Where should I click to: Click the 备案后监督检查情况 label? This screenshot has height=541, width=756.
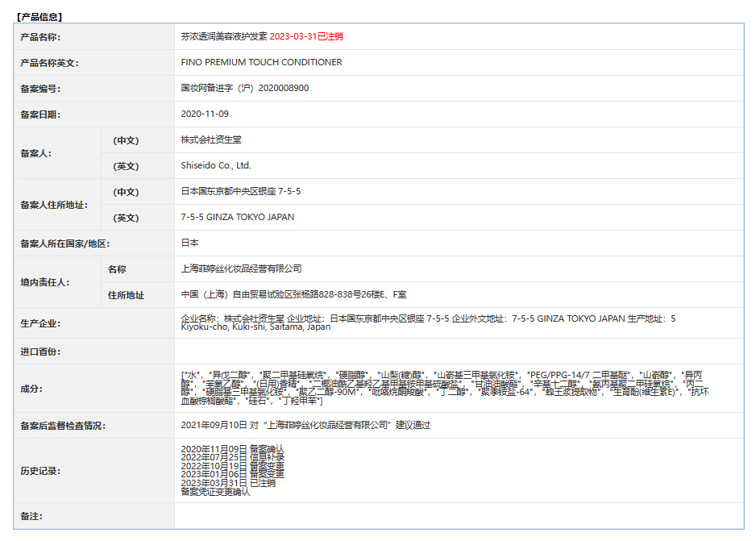coord(63,427)
